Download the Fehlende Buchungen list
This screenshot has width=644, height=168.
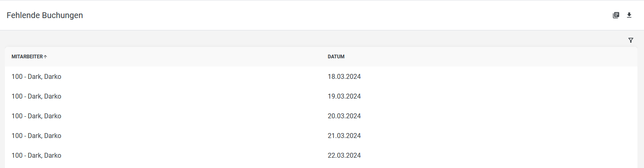click(x=629, y=15)
